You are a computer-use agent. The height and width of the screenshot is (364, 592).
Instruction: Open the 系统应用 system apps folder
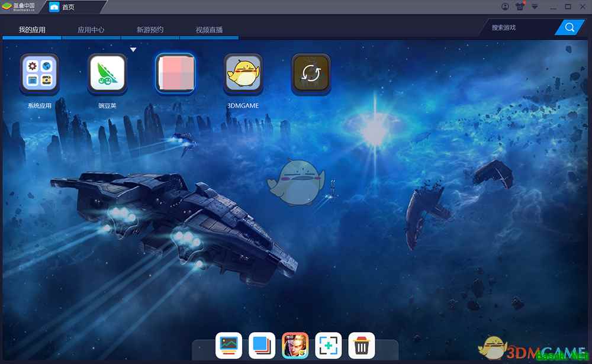click(40, 73)
